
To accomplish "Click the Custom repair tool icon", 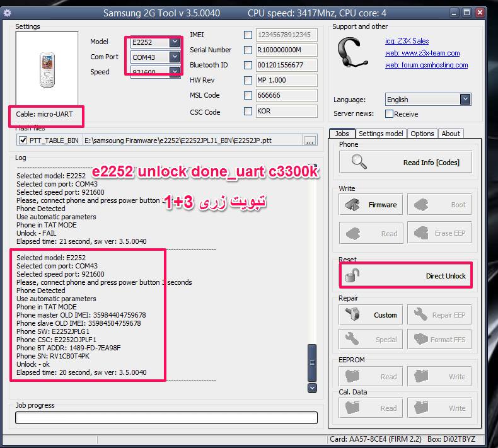I will [x=352, y=314].
